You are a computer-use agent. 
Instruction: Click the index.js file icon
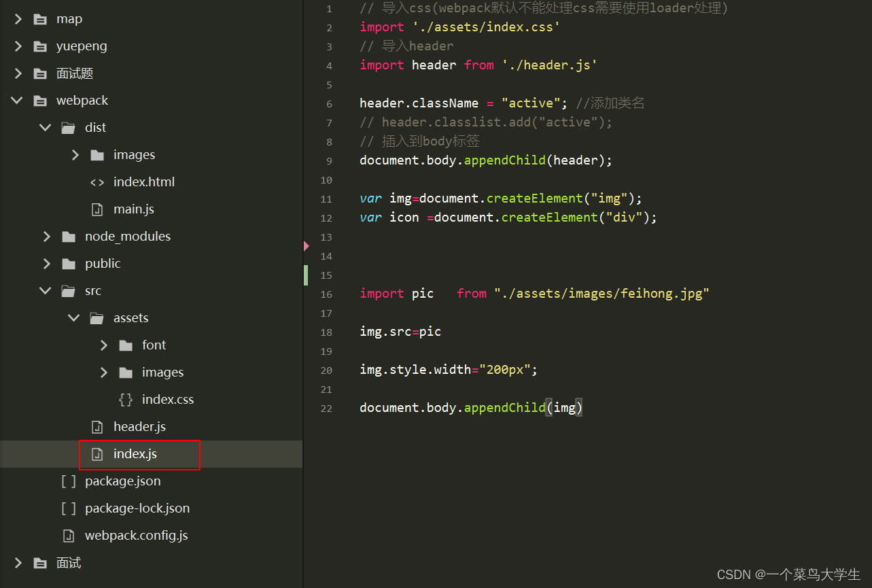(x=97, y=454)
